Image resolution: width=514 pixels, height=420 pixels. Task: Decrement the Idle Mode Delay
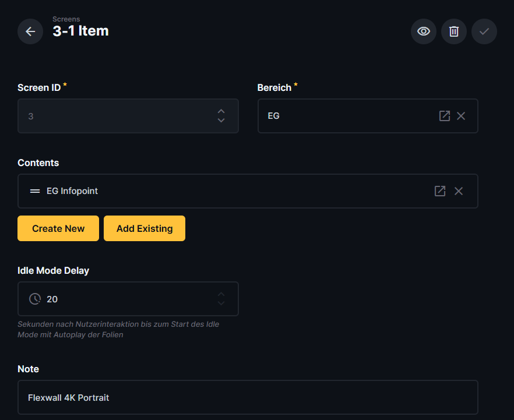(221, 303)
